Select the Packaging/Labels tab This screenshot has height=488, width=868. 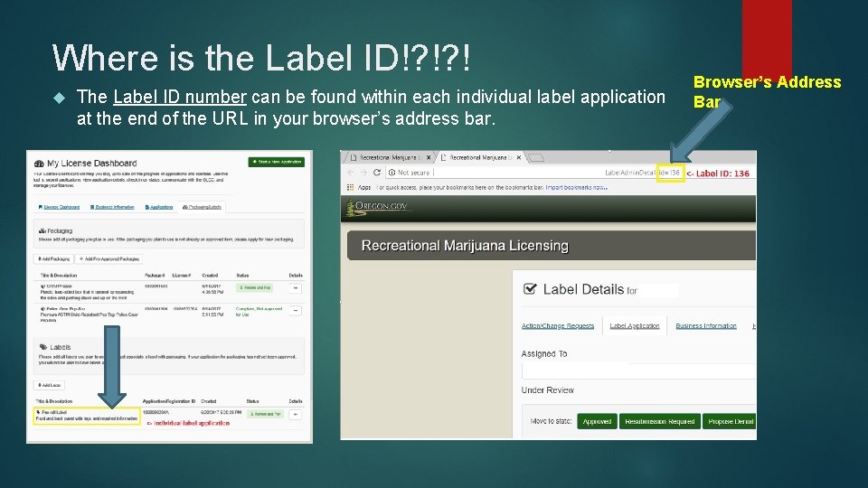pyautogui.click(x=202, y=207)
